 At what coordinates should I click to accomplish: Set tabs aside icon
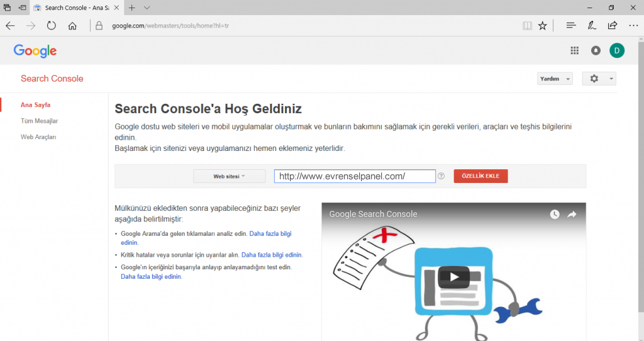(x=22, y=8)
